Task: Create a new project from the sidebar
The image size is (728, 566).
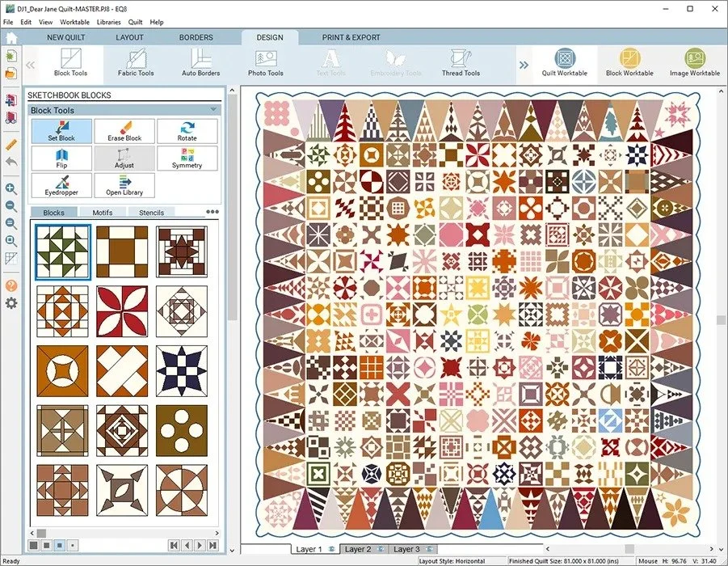Action: click(11, 57)
